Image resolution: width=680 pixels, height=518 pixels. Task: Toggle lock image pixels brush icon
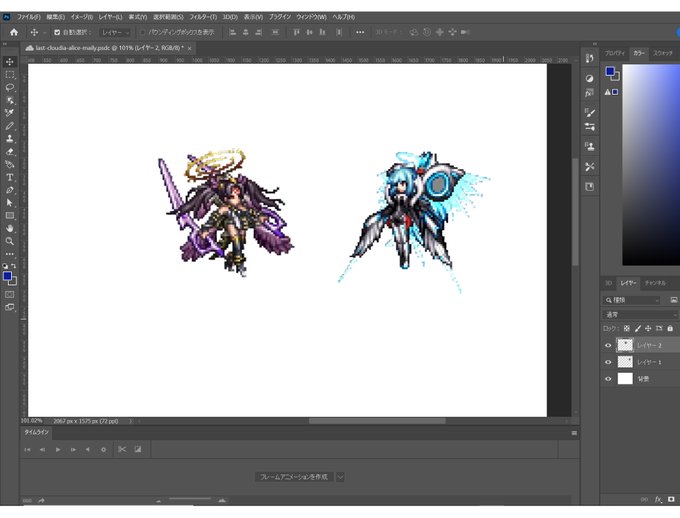pos(638,328)
